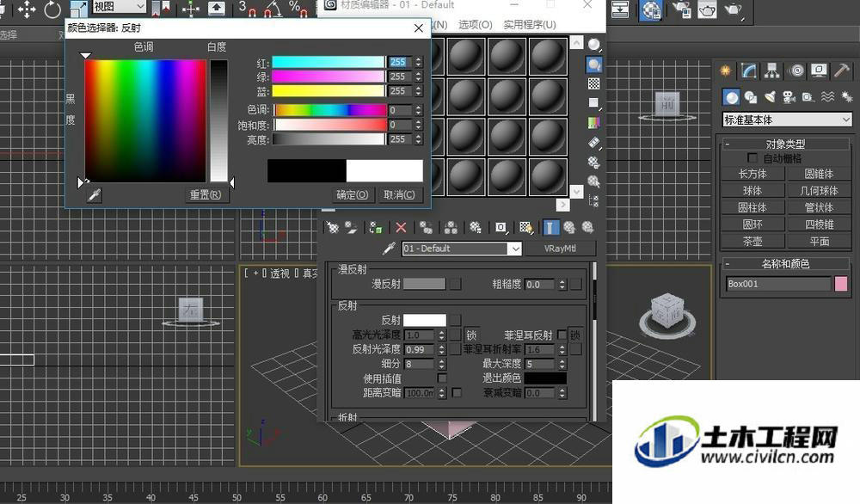Open the Modify panel tab
The width and height of the screenshot is (860, 504).
tap(749, 71)
